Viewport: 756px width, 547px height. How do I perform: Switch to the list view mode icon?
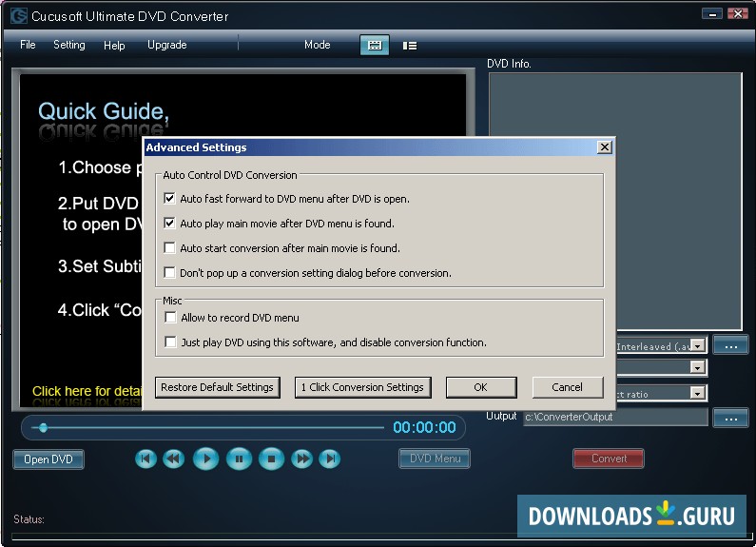pyautogui.click(x=410, y=46)
